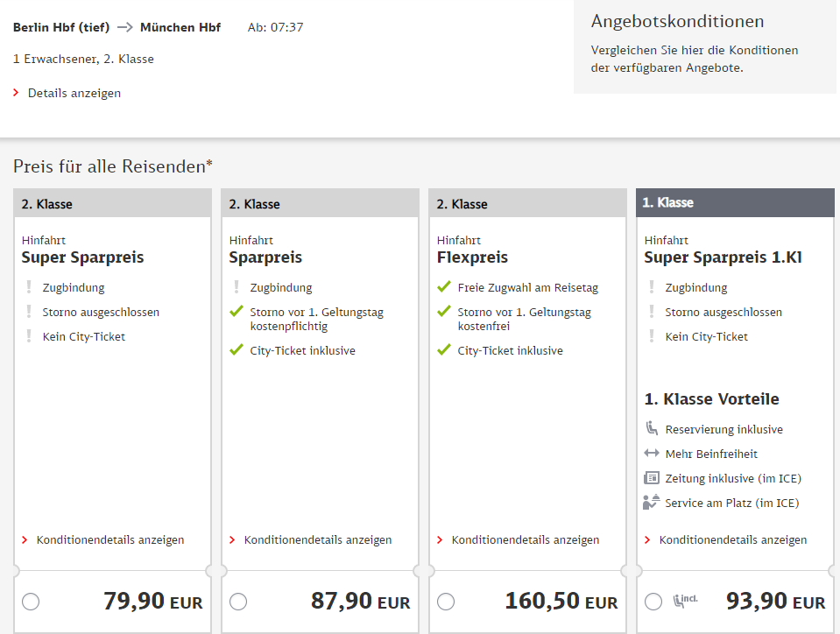Click the 2. Klasse header above Sparpreis
840x634 pixels.
click(320, 203)
